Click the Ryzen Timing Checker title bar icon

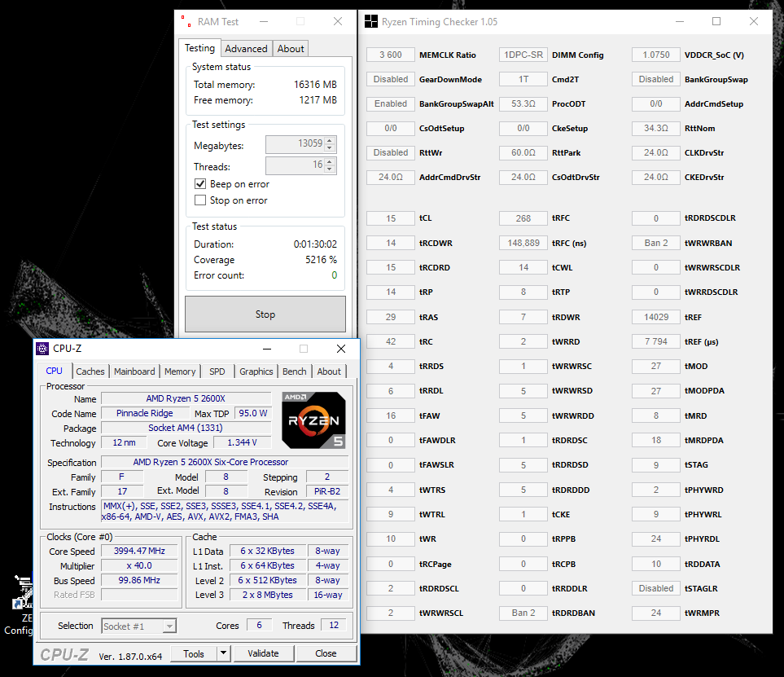[x=371, y=21]
